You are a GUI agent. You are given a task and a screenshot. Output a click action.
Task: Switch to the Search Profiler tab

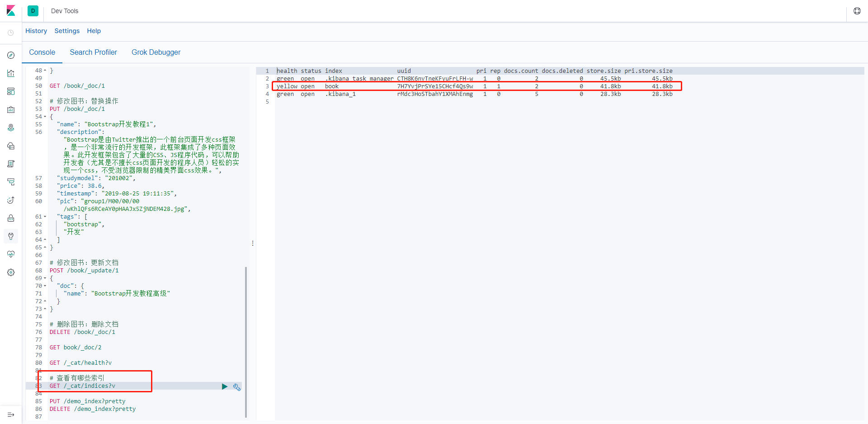coord(93,52)
